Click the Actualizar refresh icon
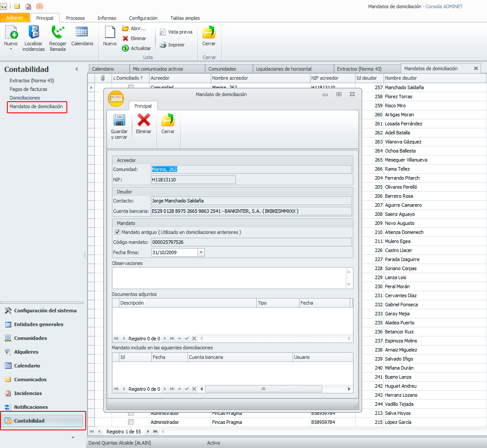 (125, 48)
